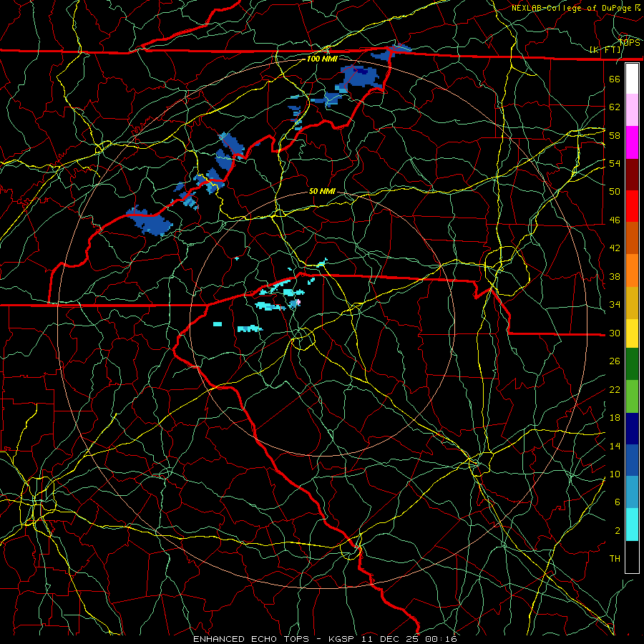Select the light pink legend swatch
Image resolution: width=644 pixels, height=644 pixels.
tap(632, 110)
